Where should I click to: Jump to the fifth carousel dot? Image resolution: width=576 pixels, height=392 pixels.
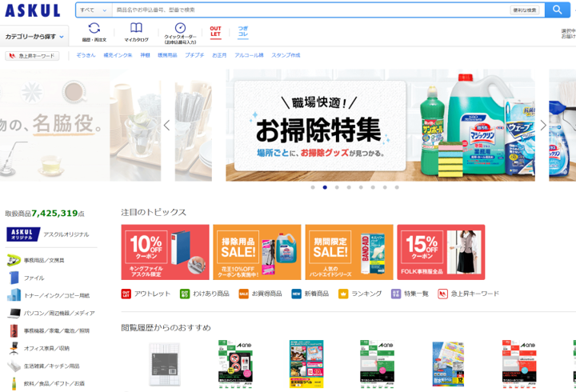tap(361, 187)
